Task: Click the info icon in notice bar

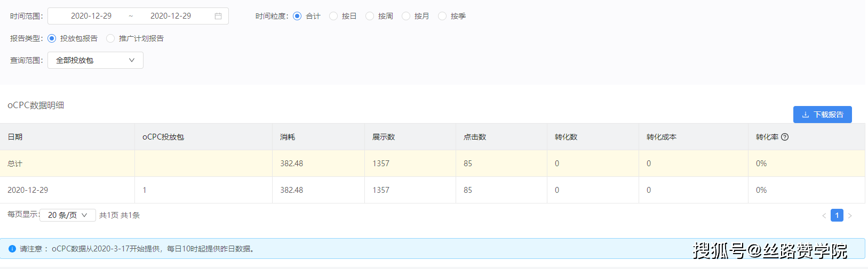Action: [12, 249]
